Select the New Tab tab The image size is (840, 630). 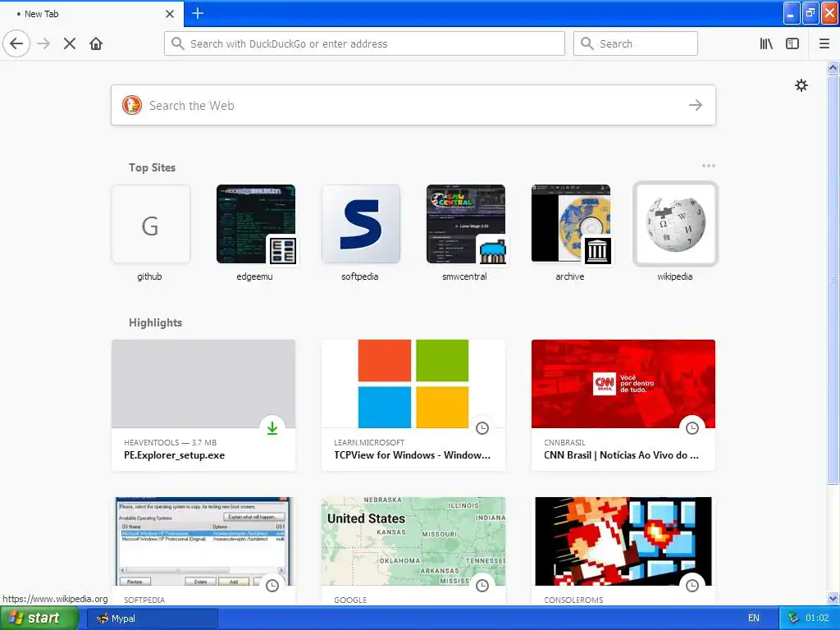pos(91,13)
